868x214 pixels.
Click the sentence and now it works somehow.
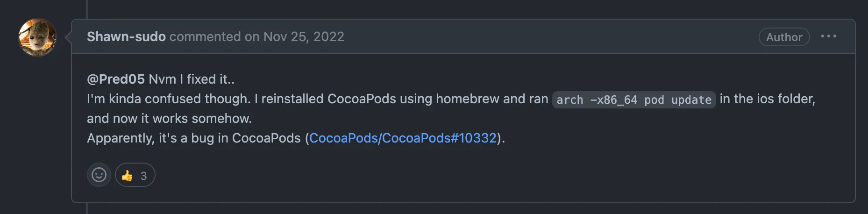coord(169,118)
